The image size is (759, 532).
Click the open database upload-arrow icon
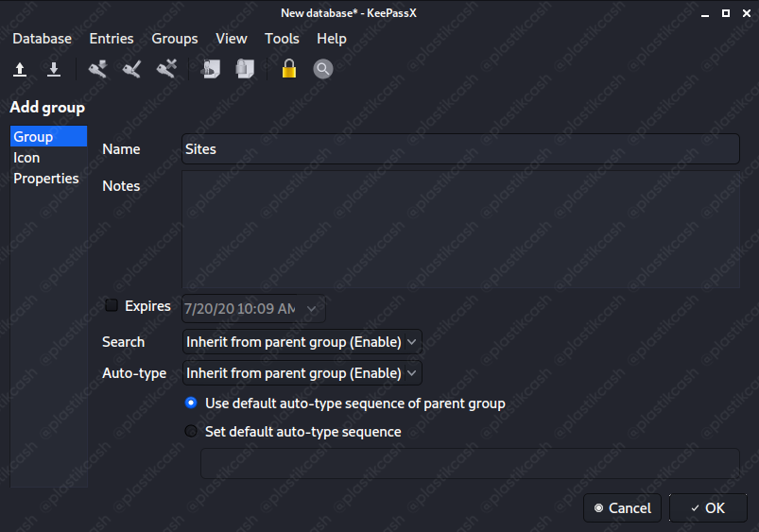[19, 69]
